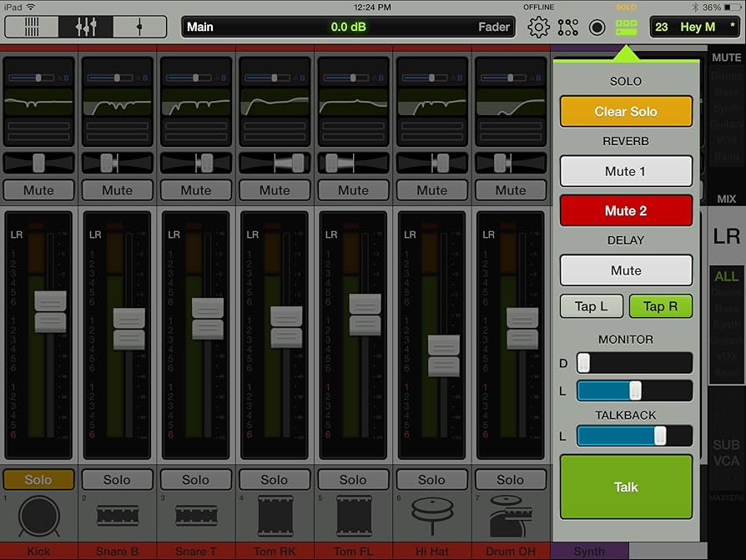Open the Main output selector display
The width and height of the screenshot is (746, 560).
click(348, 27)
